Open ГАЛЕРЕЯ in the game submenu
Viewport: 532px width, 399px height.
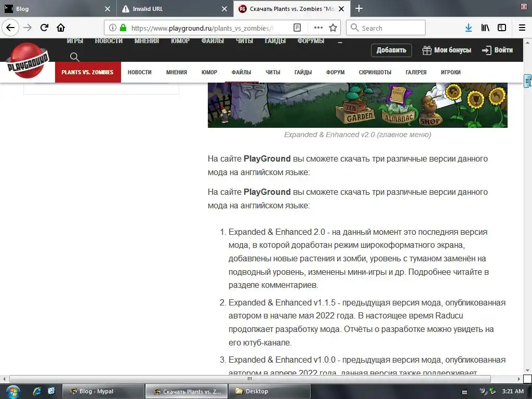click(x=416, y=72)
